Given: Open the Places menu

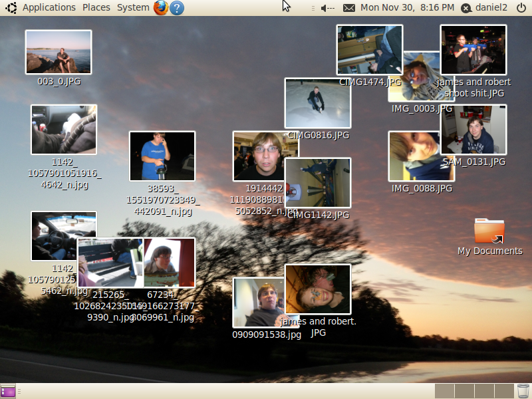Looking at the screenshot, I should click(96, 7).
